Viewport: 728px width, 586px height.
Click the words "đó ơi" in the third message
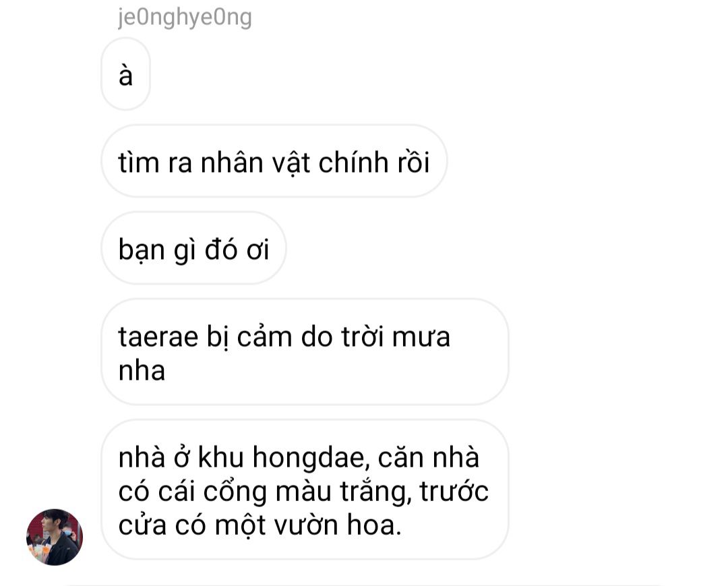(237, 250)
